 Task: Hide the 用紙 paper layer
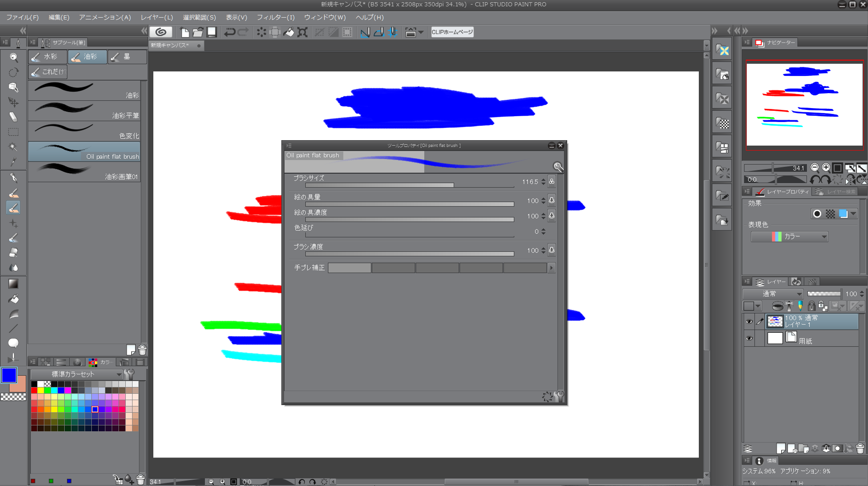click(x=749, y=338)
